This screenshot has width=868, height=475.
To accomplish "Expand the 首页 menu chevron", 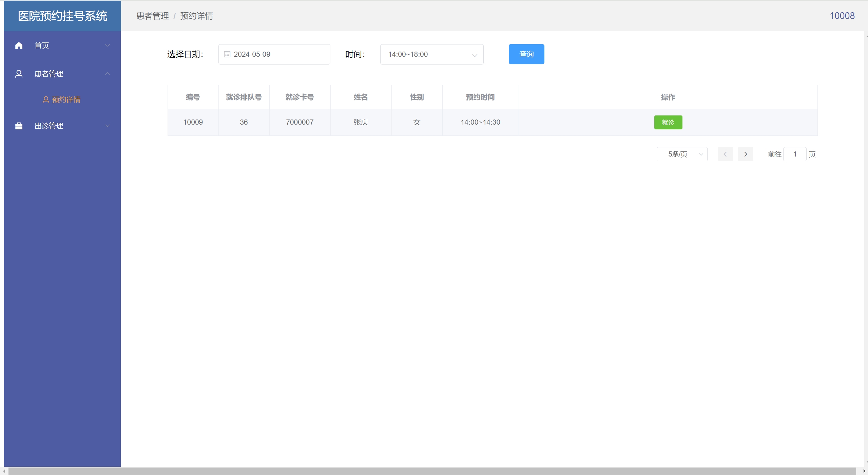I will coord(108,45).
